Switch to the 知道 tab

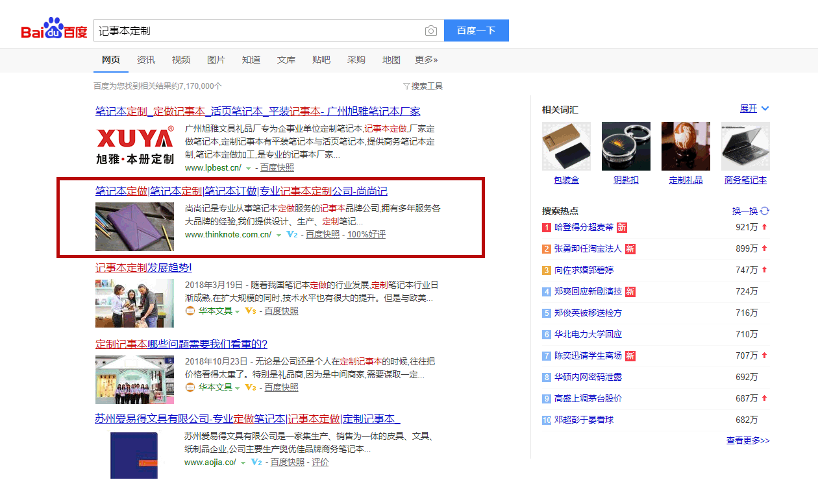pyautogui.click(x=251, y=60)
